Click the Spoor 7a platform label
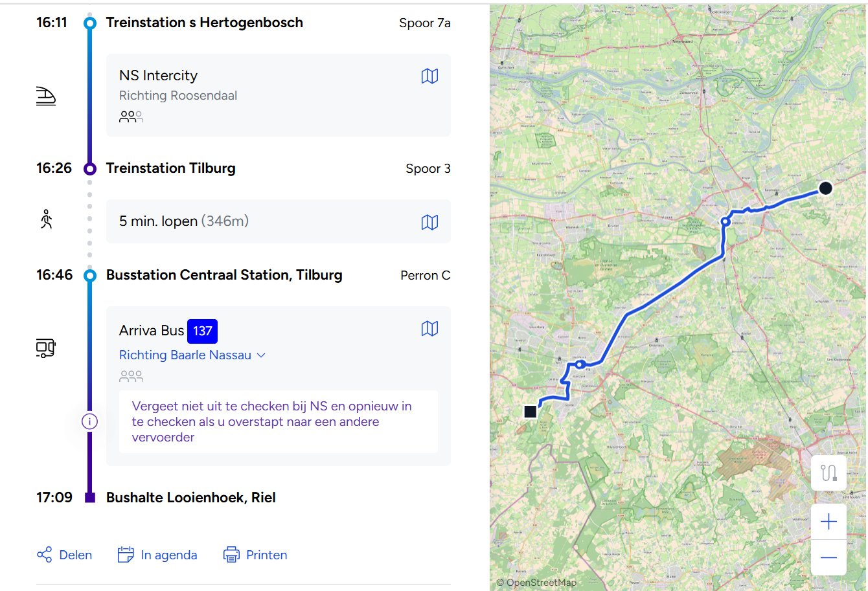Viewport: 868px width, 591px height. click(x=425, y=23)
